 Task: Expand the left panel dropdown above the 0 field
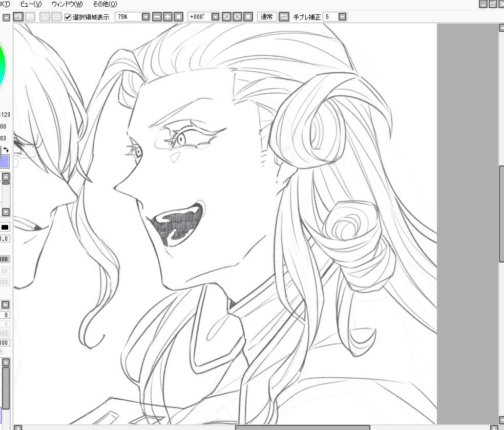point(6,304)
